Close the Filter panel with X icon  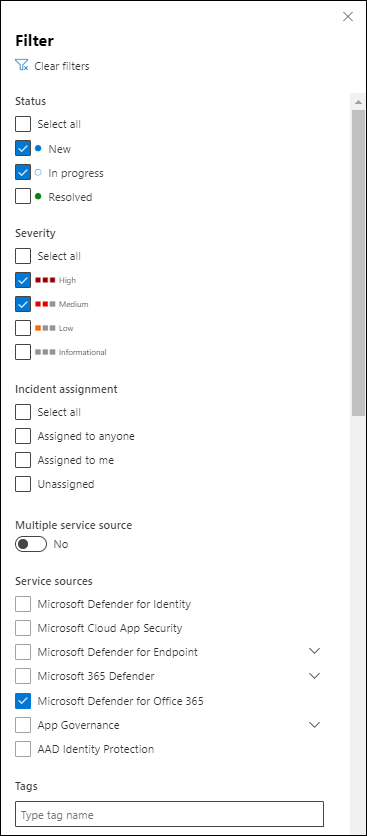click(348, 17)
